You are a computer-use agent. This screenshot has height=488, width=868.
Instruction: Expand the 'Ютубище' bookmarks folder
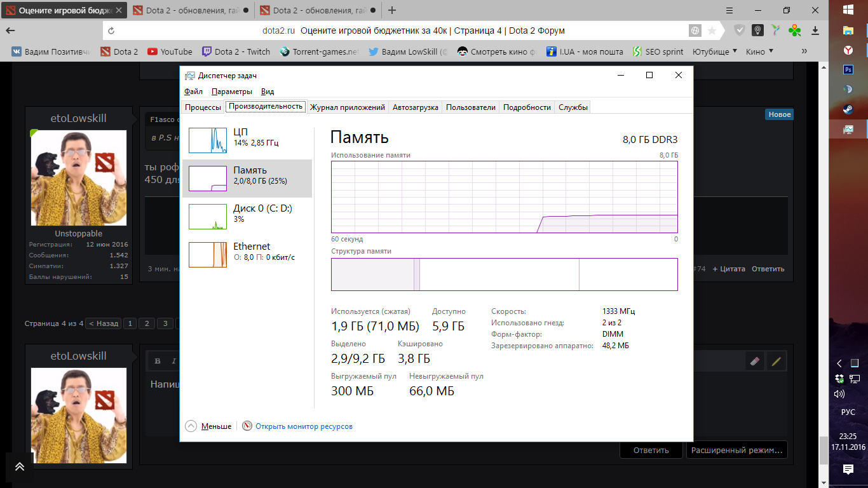coord(715,51)
